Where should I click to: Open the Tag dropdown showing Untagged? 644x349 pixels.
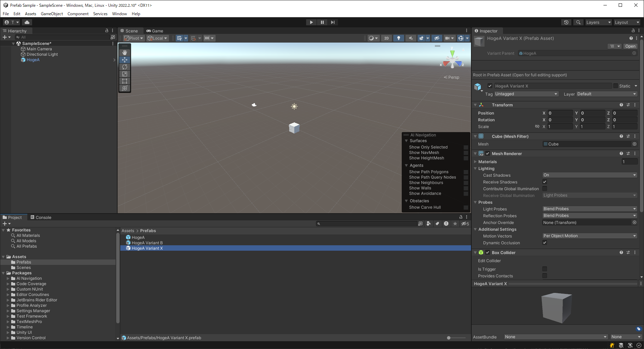coord(526,94)
